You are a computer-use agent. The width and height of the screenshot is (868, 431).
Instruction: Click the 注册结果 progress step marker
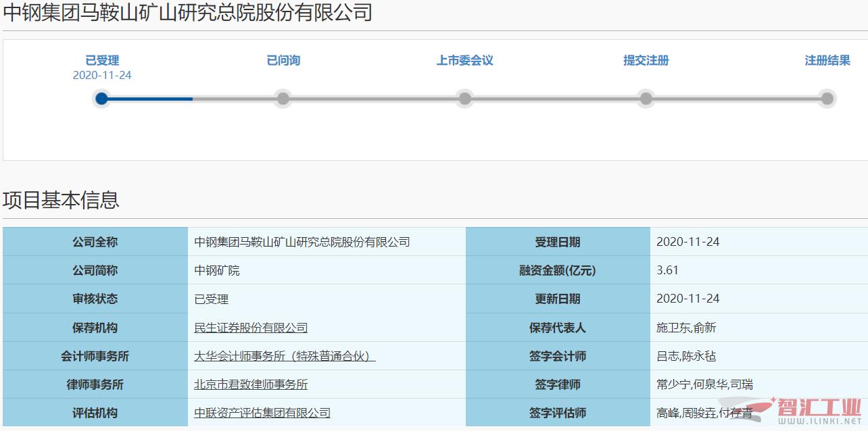(x=827, y=99)
